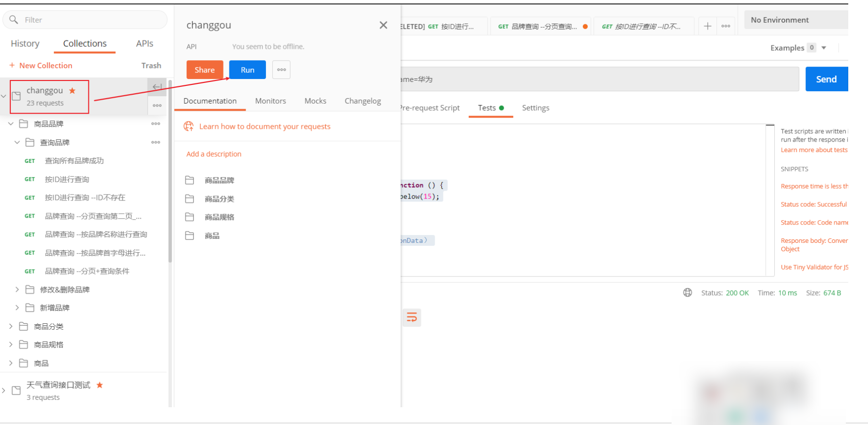This screenshot has width=868, height=425.
Task: Expand the 新增品牌 folder
Action: tap(17, 308)
